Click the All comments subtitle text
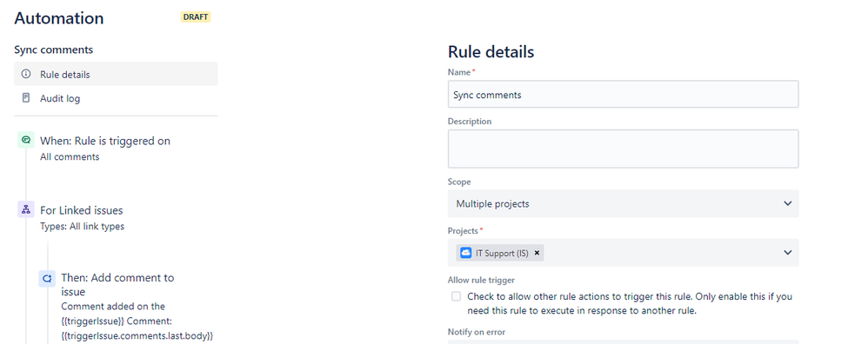 click(70, 157)
